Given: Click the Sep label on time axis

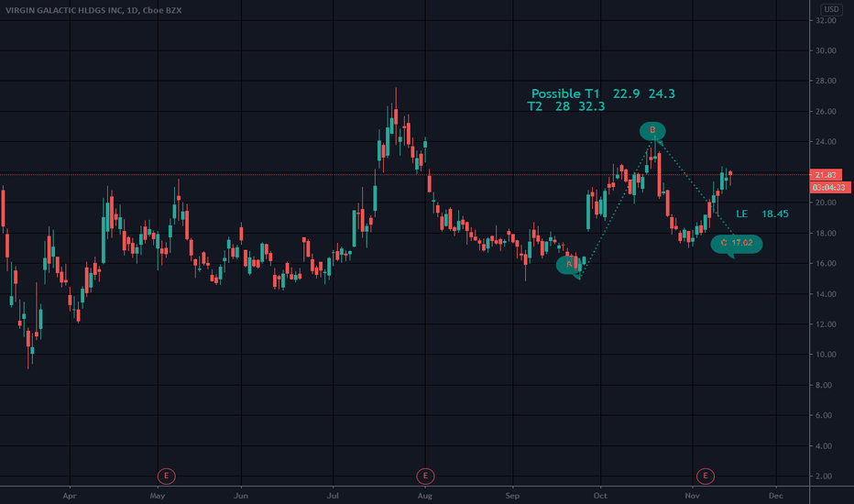Looking at the screenshot, I should click(512, 496).
